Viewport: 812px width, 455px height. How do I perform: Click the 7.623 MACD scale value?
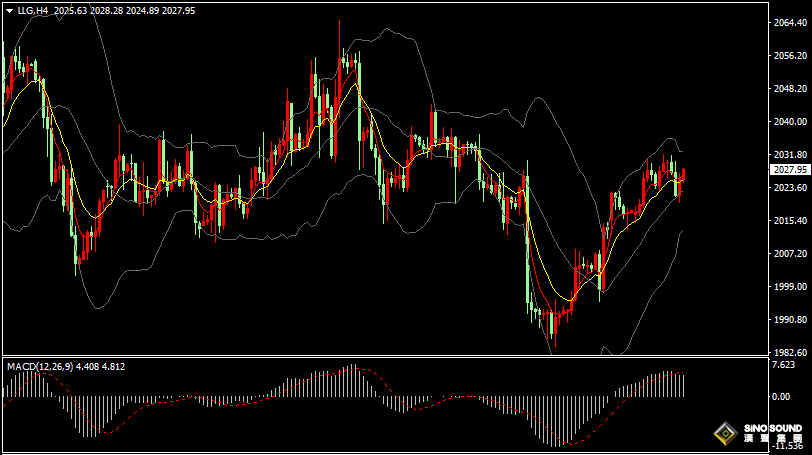(x=784, y=365)
